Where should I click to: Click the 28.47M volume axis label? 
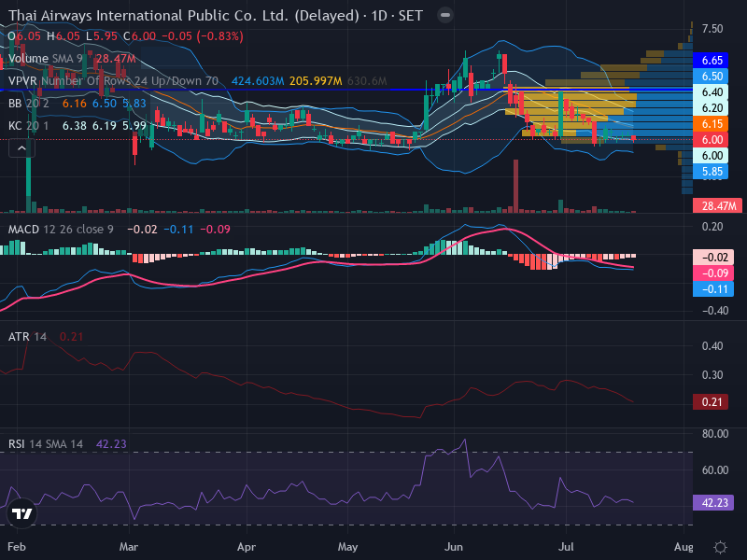pos(717,205)
